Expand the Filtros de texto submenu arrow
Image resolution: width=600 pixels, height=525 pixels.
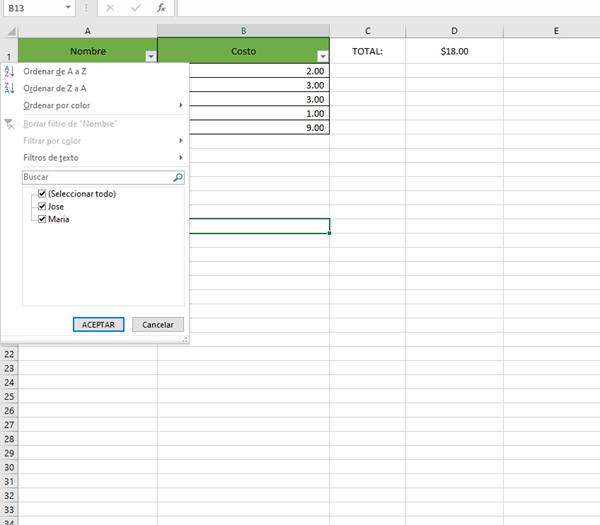[x=181, y=158]
